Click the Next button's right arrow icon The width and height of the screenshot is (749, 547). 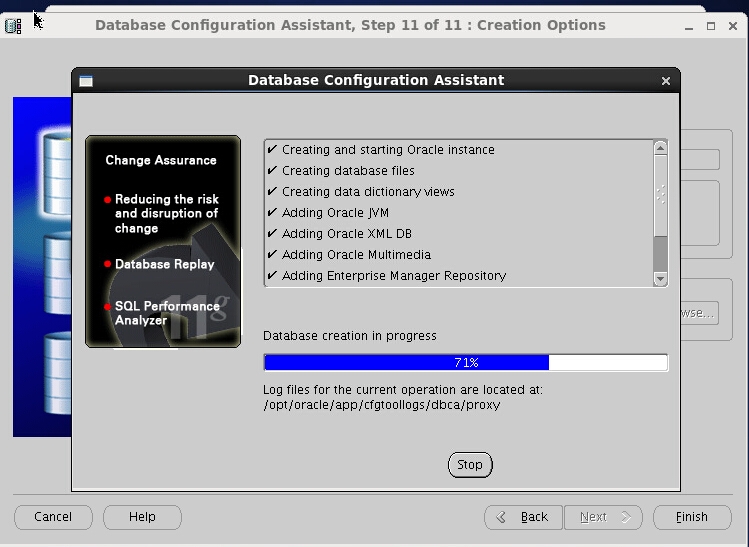click(626, 517)
